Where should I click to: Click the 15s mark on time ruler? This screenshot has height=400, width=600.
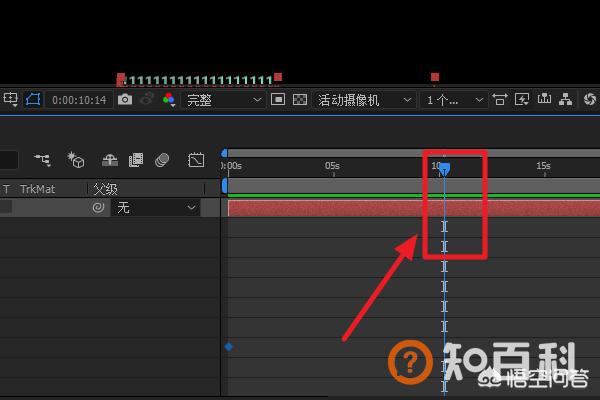(x=543, y=166)
